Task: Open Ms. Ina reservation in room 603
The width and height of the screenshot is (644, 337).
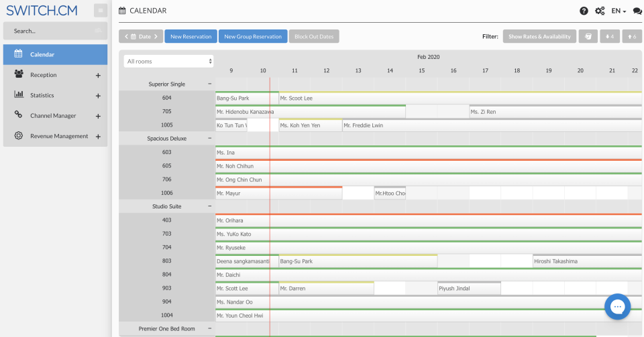Action: tap(429, 152)
